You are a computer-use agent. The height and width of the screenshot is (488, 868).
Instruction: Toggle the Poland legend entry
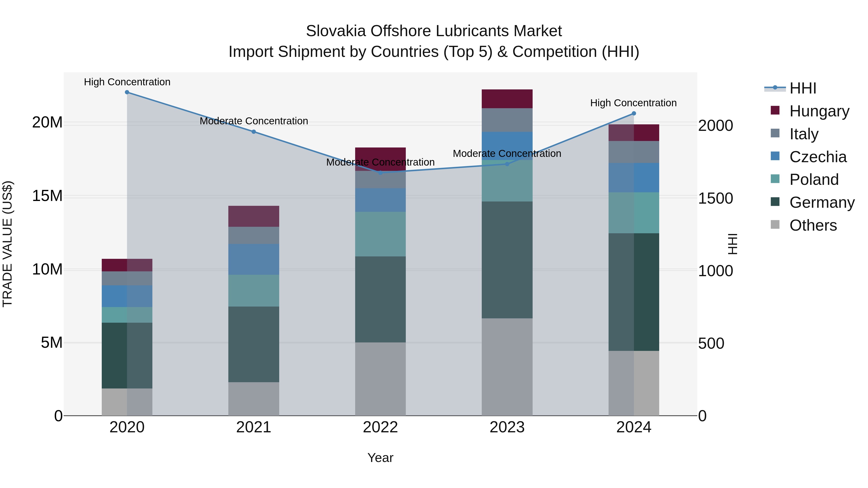pyautogui.click(x=805, y=179)
